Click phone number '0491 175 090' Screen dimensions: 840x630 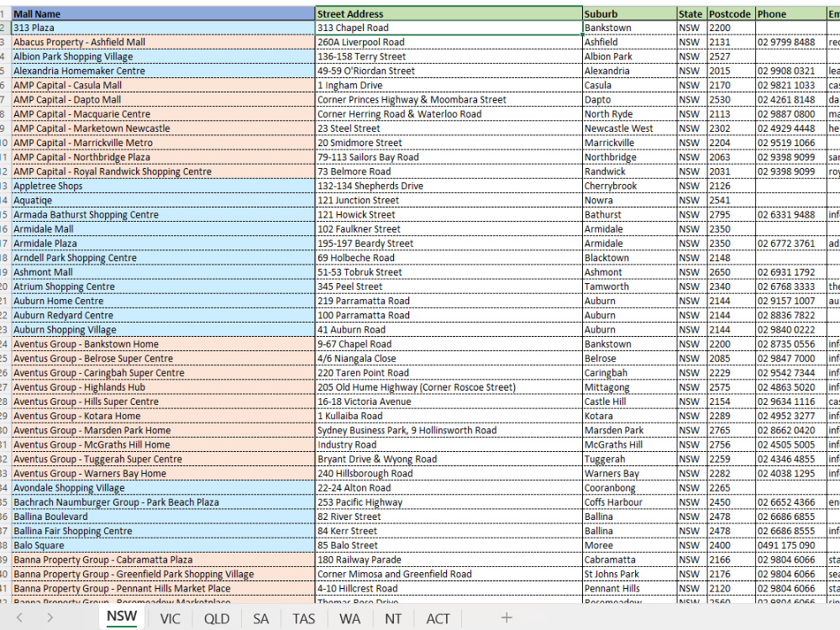tap(790, 545)
